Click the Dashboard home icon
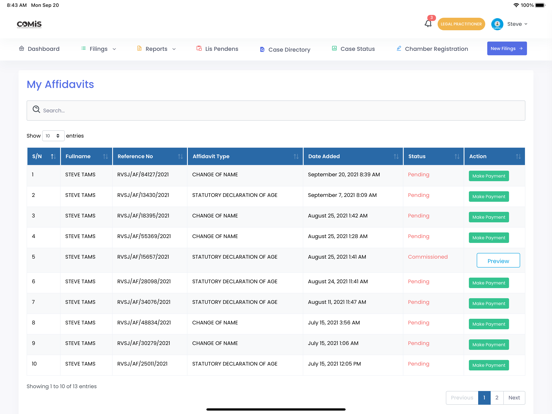Image resolution: width=552 pixels, height=414 pixels. [x=21, y=49]
